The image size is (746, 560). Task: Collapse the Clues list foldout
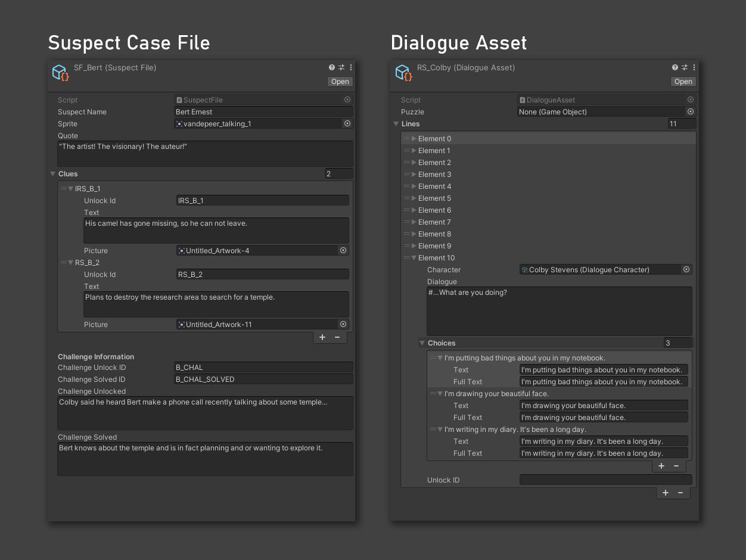pos(53,174)
